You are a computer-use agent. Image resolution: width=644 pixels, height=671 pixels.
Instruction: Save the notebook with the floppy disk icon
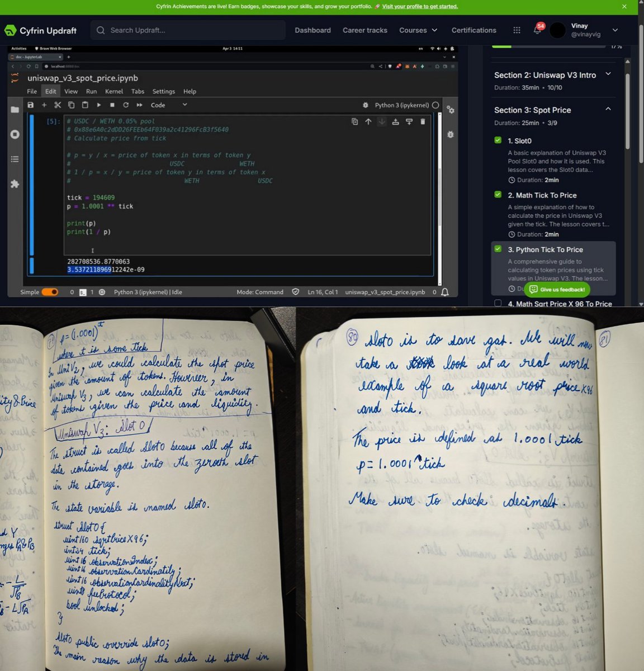tap(30, 105)
